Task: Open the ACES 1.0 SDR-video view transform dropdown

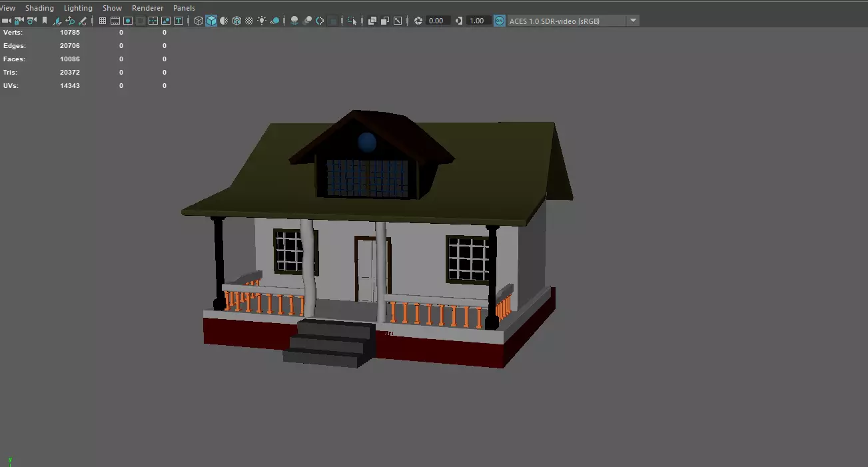Action: pyautogui.click(x=574, y=21)
